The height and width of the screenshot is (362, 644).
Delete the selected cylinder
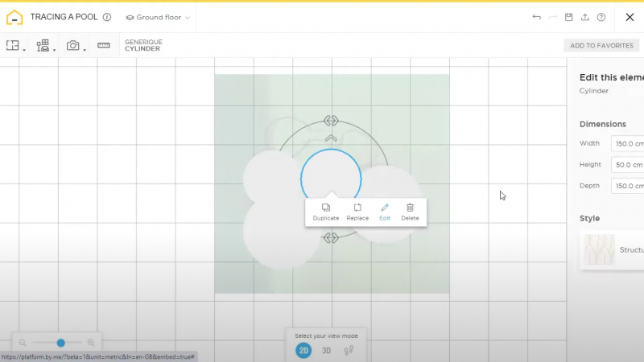[410, 212]
